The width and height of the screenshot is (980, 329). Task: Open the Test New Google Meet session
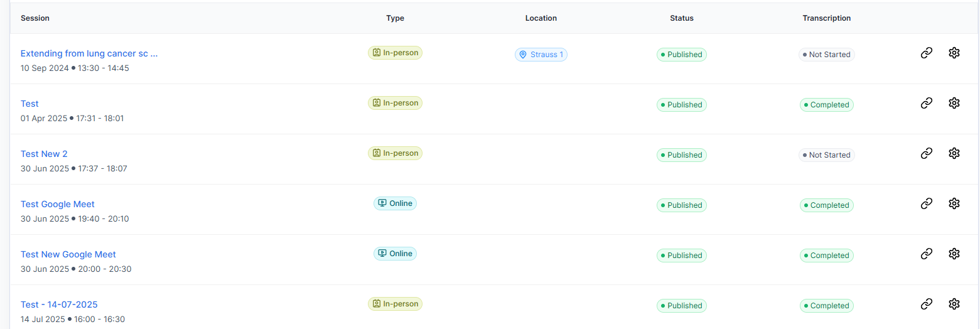coord(68,254)
